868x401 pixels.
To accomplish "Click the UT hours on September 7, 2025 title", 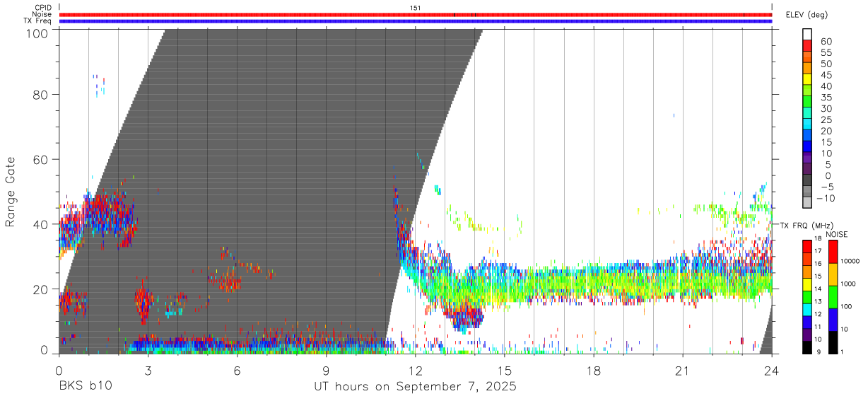I will [415, 387].
